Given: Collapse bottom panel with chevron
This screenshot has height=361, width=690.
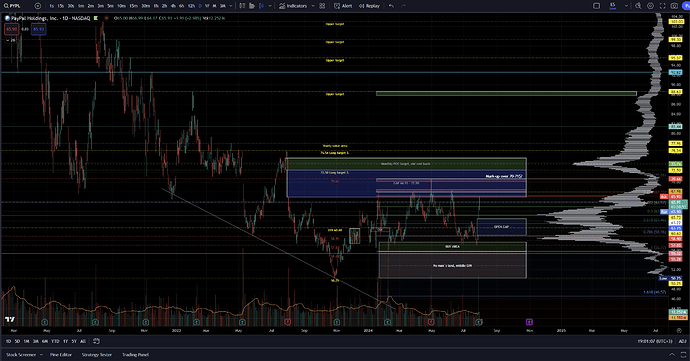Looking at the screenshot, I should (x=672, y=354).
